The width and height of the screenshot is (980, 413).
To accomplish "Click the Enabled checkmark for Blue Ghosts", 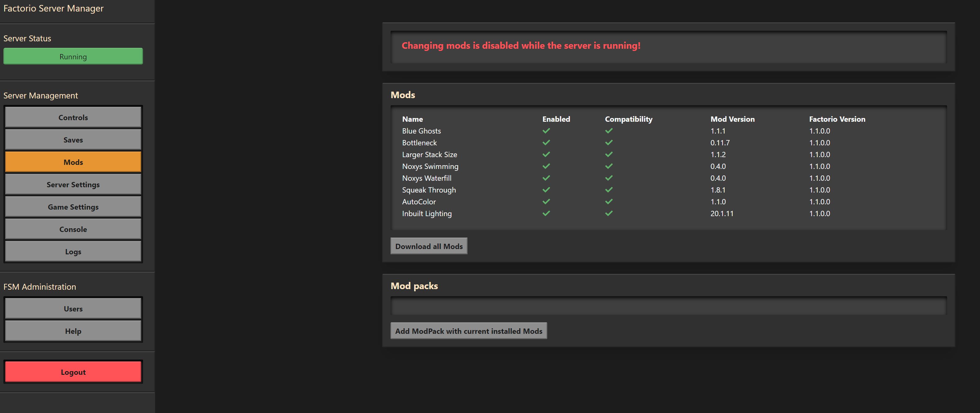I will 546,130.
